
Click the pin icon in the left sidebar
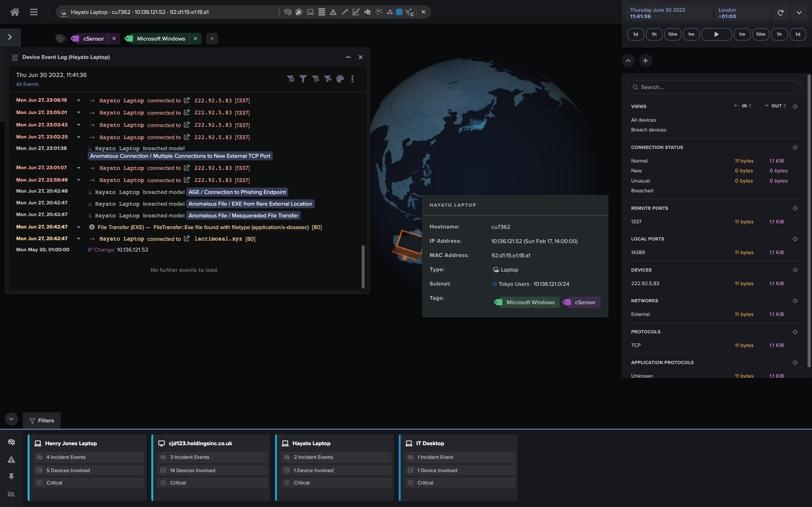(x=11, y=477)
